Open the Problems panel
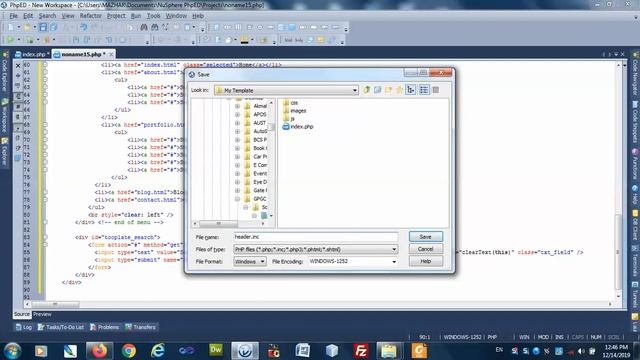The image size is (640, 360). (x=104, y=327)
